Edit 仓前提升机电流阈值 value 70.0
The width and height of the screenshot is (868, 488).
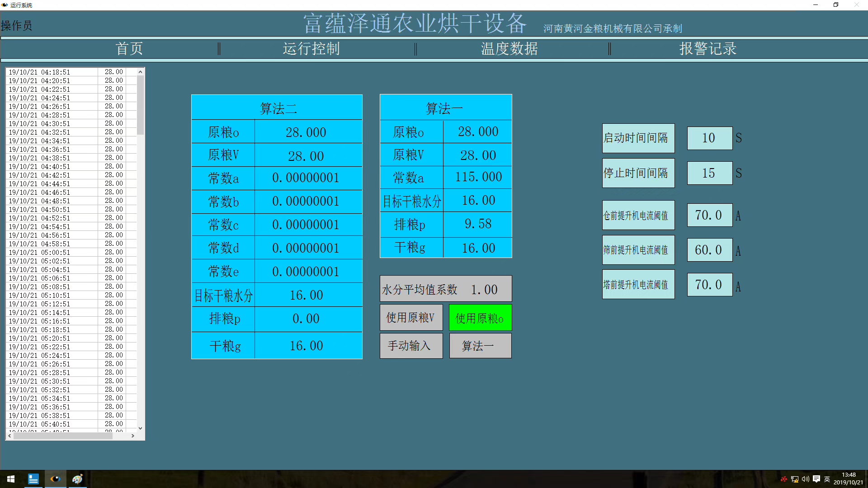[709, 215]
